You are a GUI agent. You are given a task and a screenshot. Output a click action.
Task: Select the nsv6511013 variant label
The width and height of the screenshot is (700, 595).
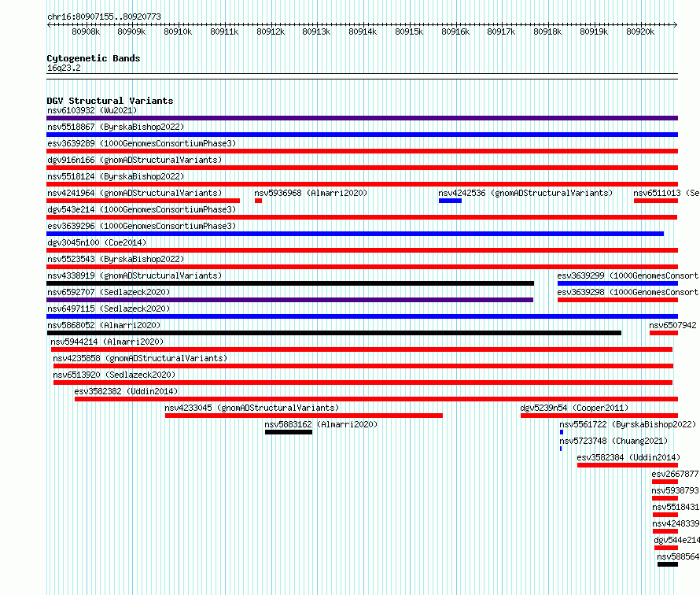tap(666, 193)
